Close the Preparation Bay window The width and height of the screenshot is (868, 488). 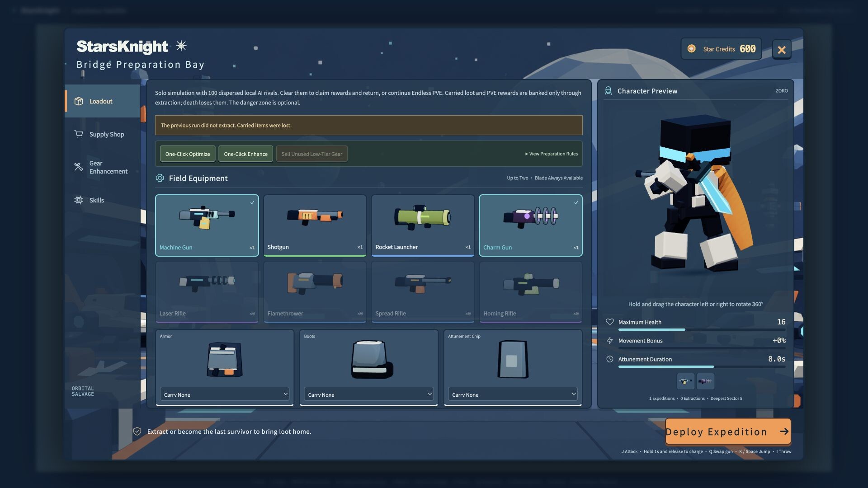coord(782,50)
